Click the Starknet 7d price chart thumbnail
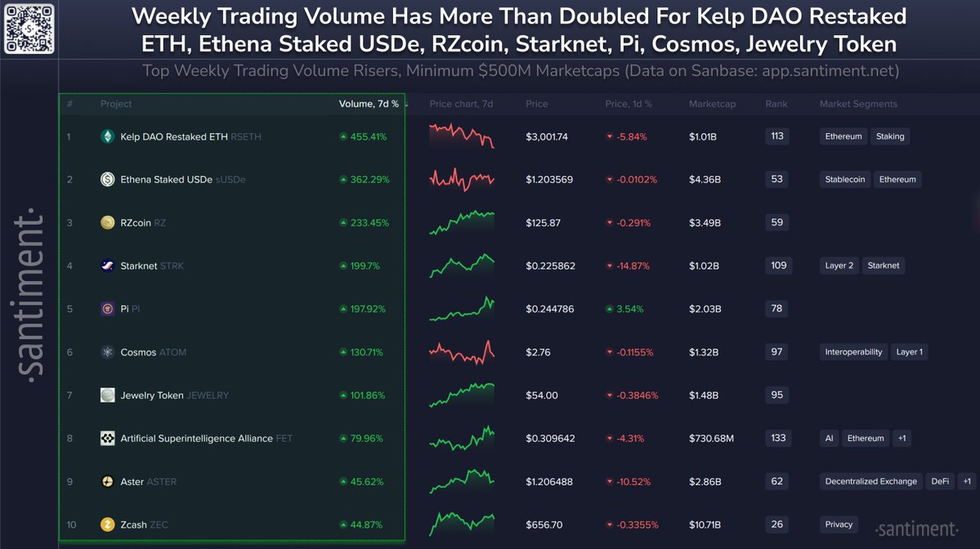Screen dimensions: 980x549 pos(462,266)
